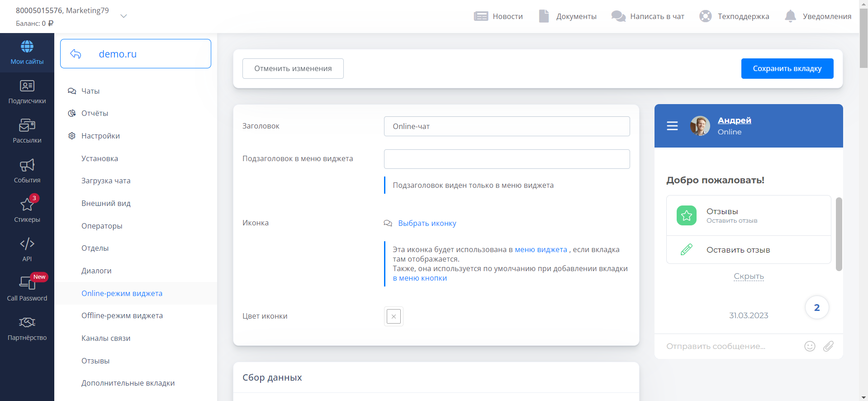Click the Заголовок input field
Viewport: 868px width, 401px height.
(507, 126)
